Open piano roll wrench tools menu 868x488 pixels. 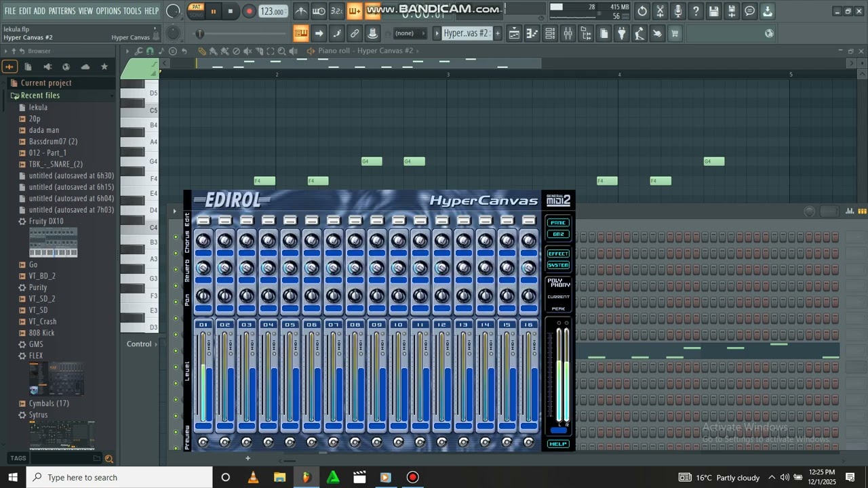coord(138,51)
